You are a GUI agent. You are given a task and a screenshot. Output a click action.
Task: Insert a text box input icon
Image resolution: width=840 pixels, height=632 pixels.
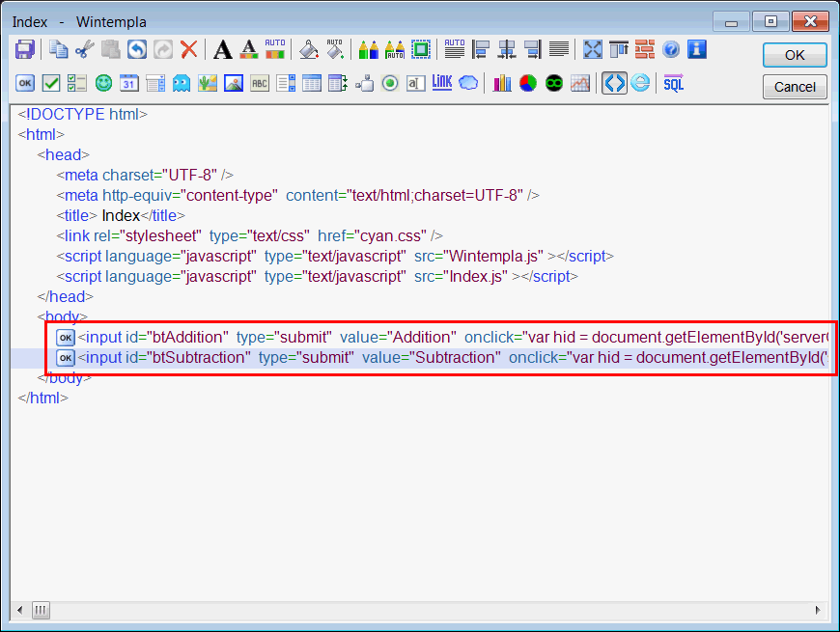(416, 84)
